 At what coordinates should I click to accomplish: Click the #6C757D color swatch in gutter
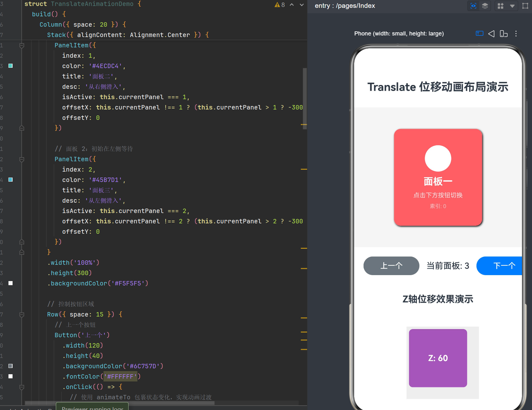pos(10,366)
